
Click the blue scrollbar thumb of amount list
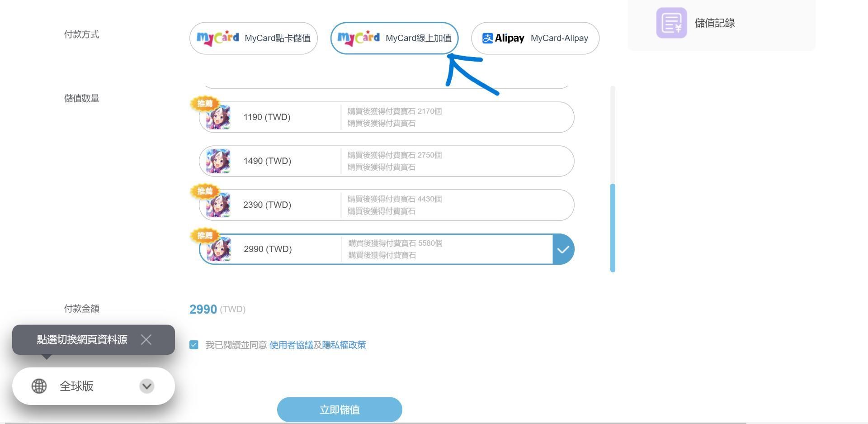(x=613, y=228)
